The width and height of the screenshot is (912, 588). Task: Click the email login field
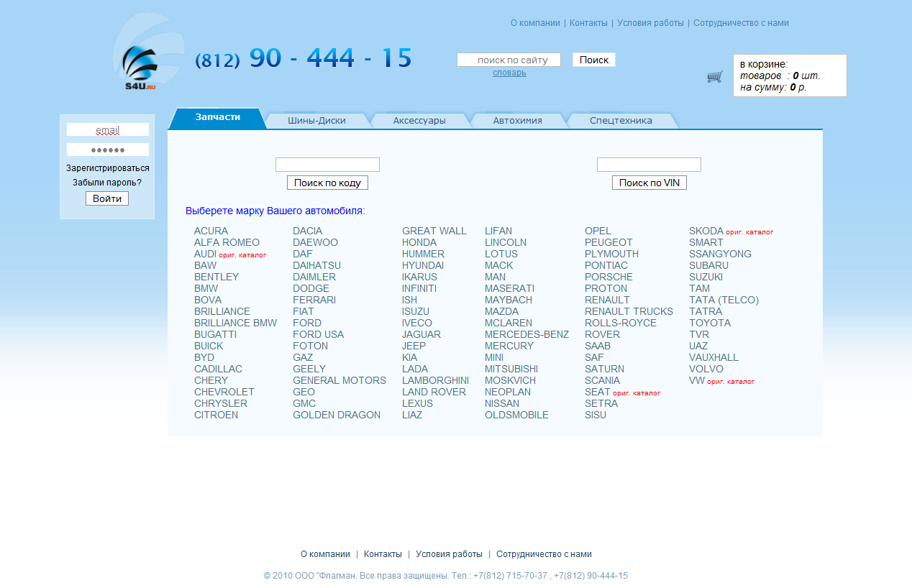[x=108, y=130]
